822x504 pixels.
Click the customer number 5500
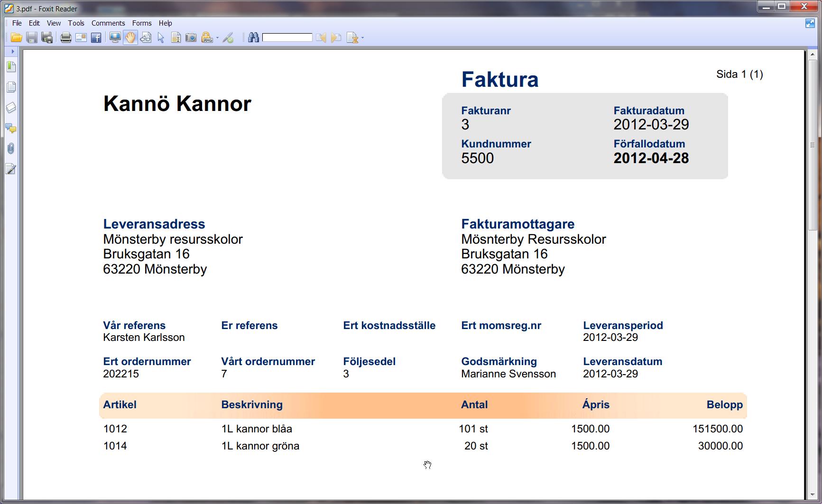tap(477, 158)
